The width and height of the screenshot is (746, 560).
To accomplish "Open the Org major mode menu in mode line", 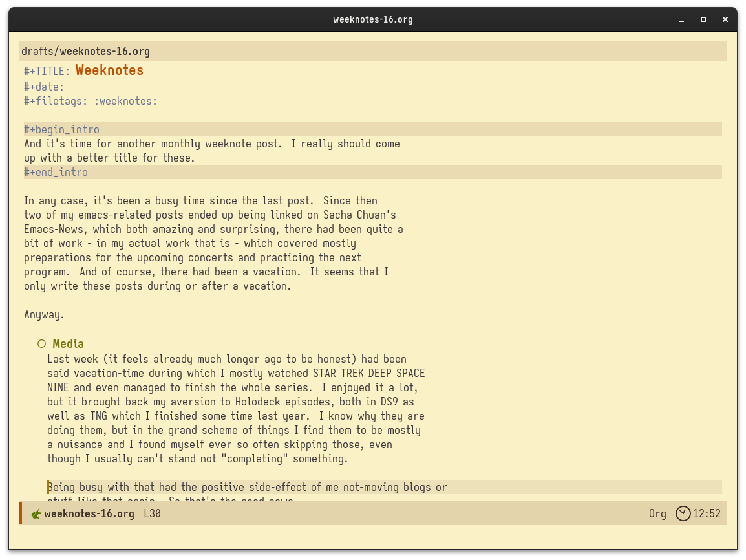I will pos(657,513).
